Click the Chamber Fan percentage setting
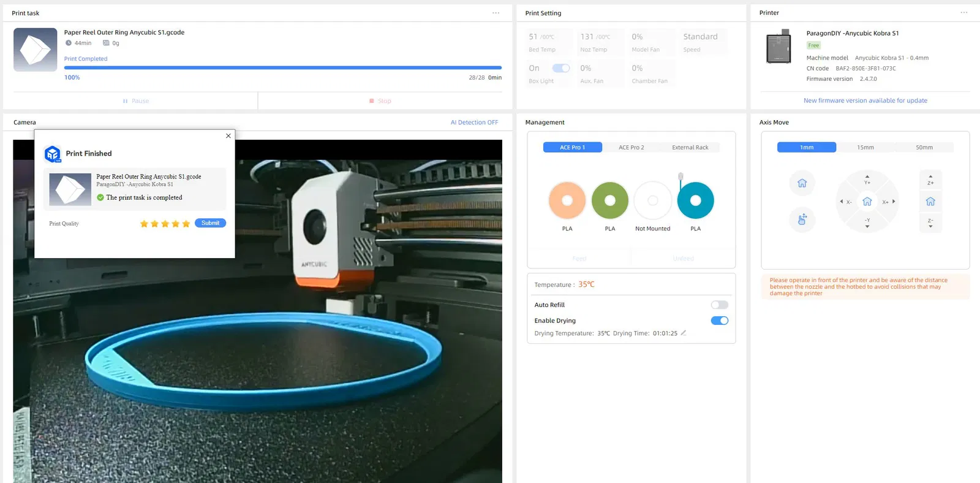Screen dimensions: 980x483 tap(652, 74)
